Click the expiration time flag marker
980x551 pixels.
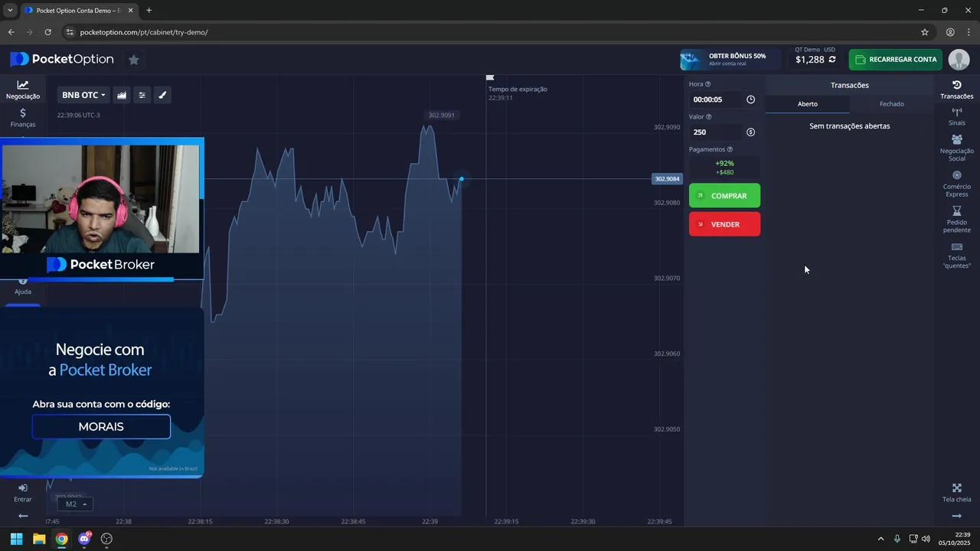(x=490, y=77)
